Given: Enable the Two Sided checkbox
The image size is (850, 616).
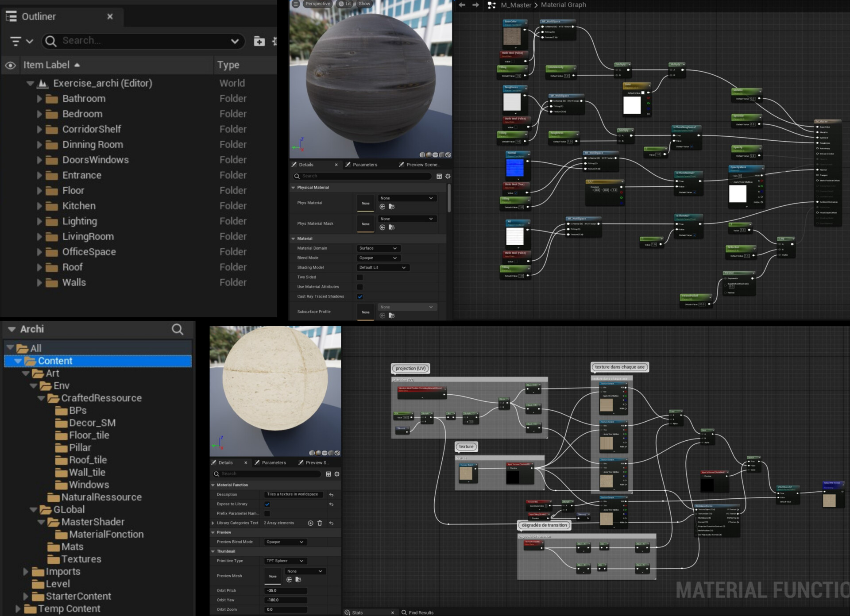Looking at the screenshot, I should pyautogui.click(x=360, y=277).
